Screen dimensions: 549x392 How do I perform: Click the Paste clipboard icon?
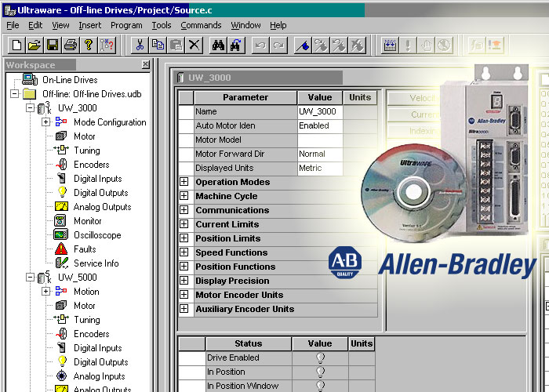[x=176, y=45]
